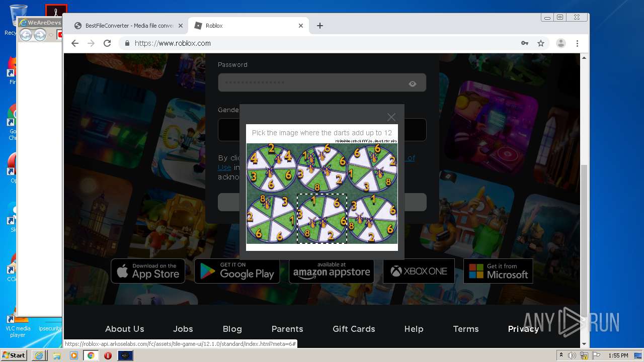The height and width of the screenshot is (362, 644).
Task: Open the Amazon Appstore badge
Action: coord(331,271)
